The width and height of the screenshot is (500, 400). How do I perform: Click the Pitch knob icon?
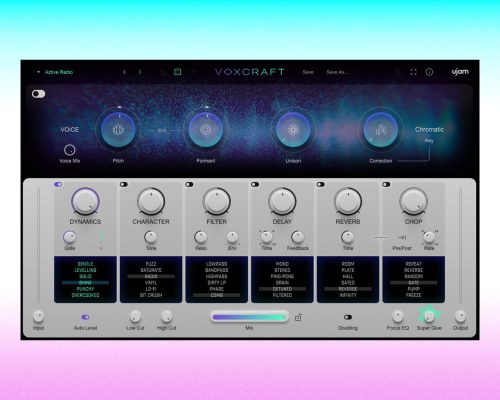(x=118, y=129)
